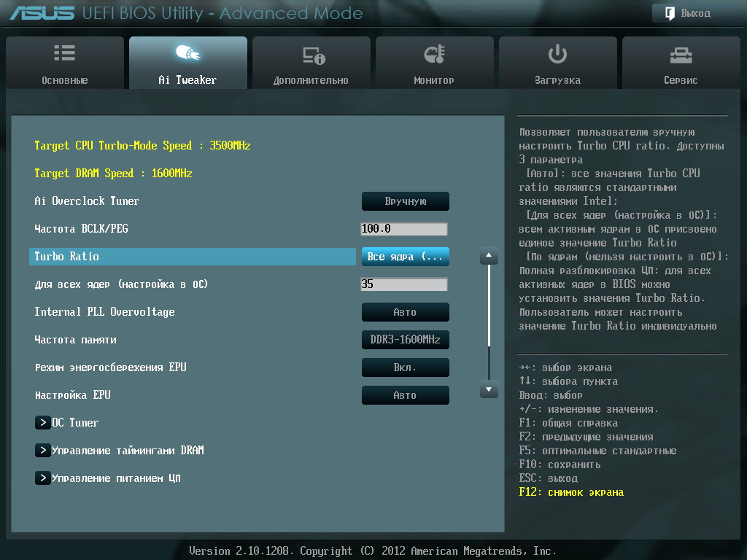
Task: Click the Ai Tweaker rocket icon
Action: pyautogui.click(x=187, y=52)
